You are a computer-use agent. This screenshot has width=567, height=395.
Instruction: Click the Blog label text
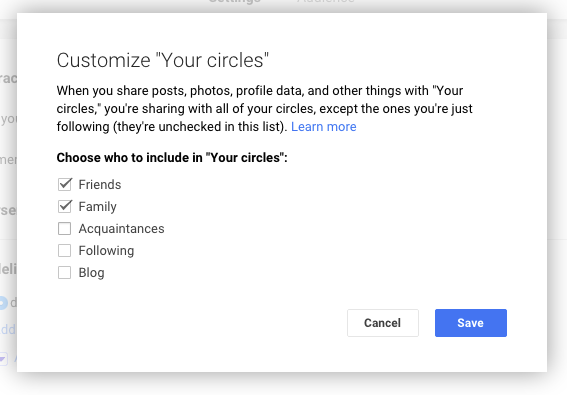click(x=91, y=273)
